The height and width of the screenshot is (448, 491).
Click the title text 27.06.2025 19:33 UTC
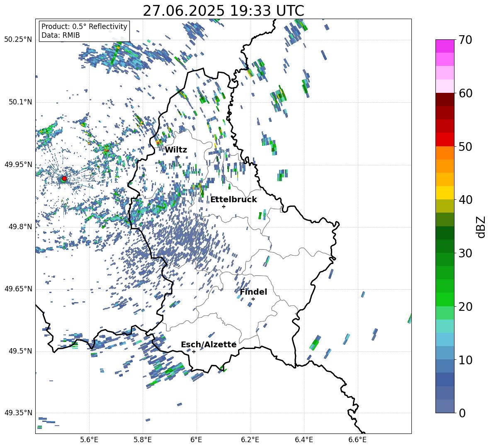pyautogui.click(x=223, y=11)
